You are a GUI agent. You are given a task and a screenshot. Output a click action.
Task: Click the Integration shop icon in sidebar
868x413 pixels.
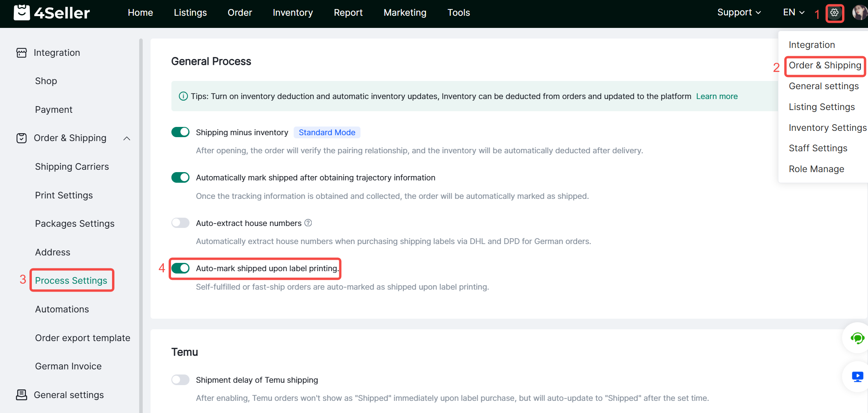(x=22, y=53)
